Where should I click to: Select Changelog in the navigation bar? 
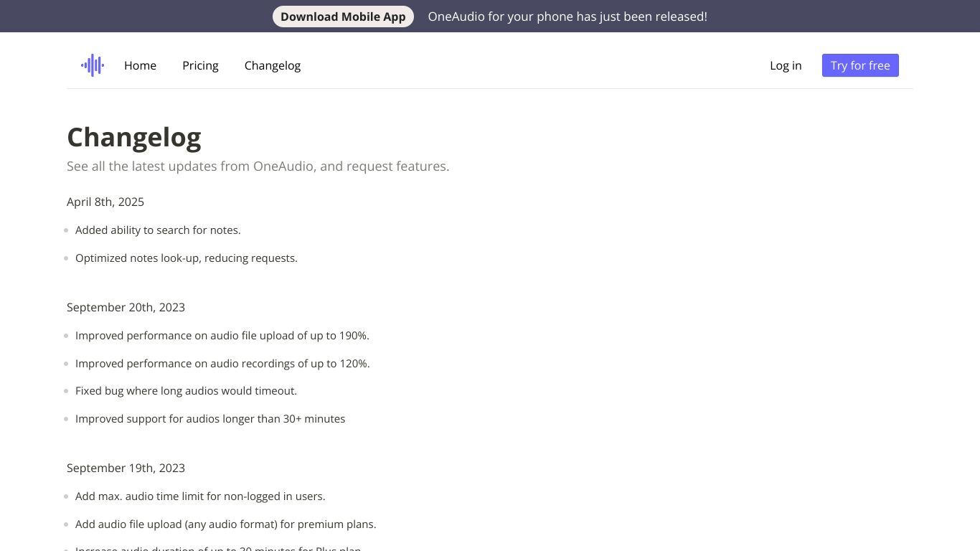click(273, 65)
